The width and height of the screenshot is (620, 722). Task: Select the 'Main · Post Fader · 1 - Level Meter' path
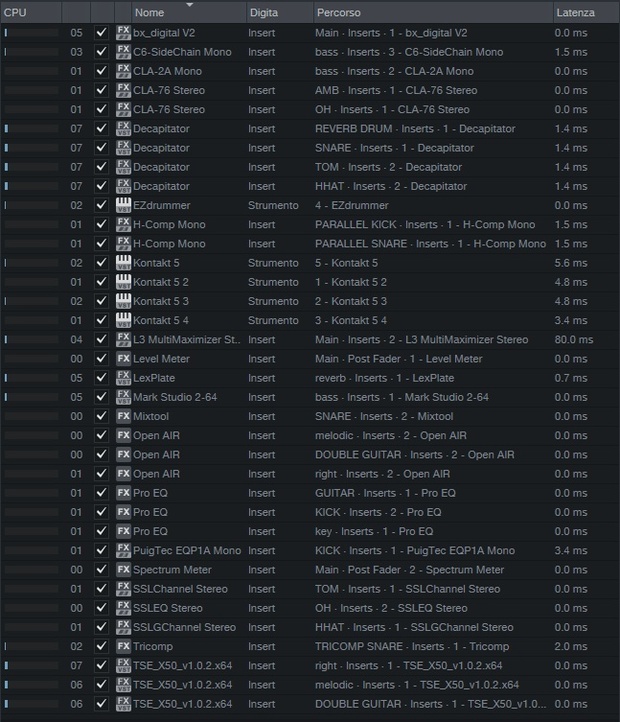(x=398, y=359)
